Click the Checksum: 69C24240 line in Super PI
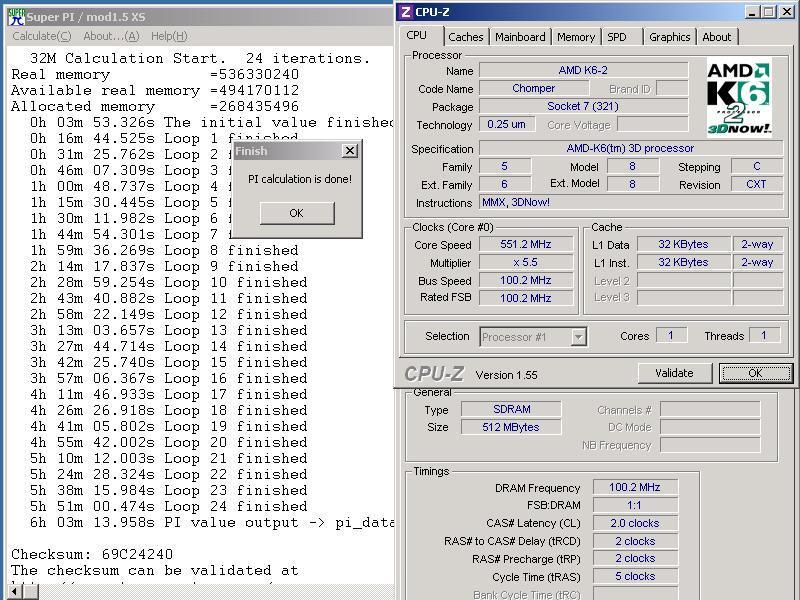The width and height of the screenshot is (800, 600). coord(92,555)
